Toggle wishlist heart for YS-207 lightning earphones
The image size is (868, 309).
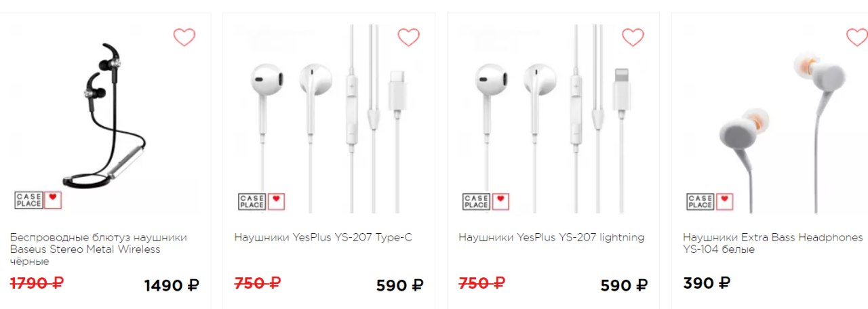point(633,37)
